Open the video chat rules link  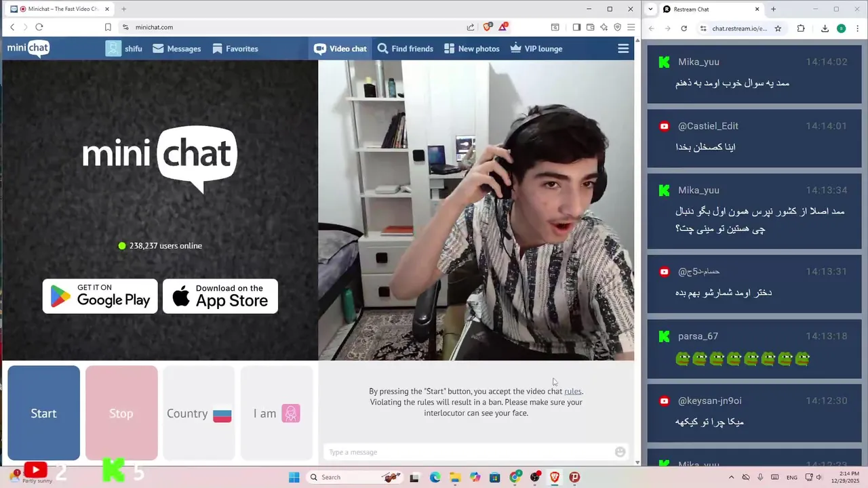tap(572, 391)
